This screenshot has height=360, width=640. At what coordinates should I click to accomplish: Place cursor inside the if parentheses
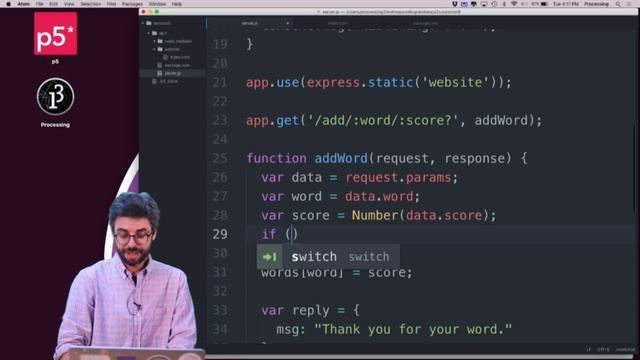coord(292,234)
